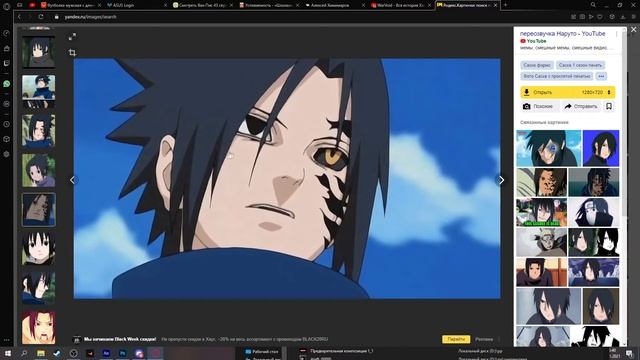The height and width of the screenshot is (360, 640).
Task: Toggle fullscreen view of the image
Action: pos(72,37)
